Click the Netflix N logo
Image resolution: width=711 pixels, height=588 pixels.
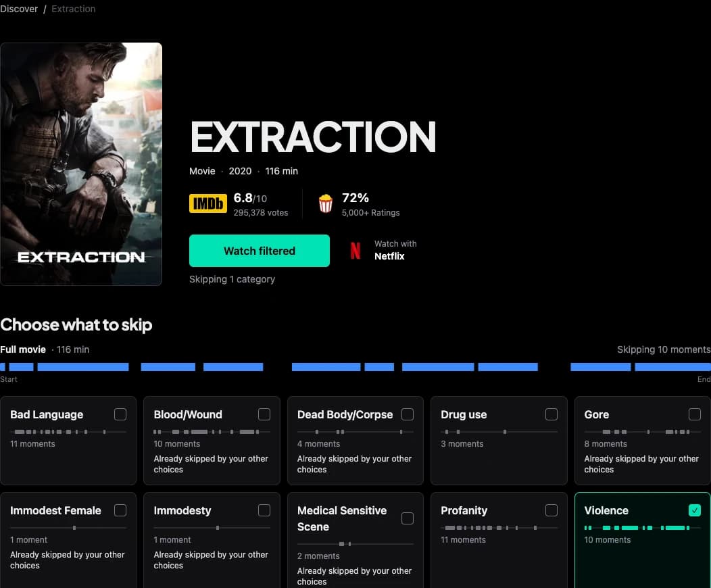[x=355, y=251]
